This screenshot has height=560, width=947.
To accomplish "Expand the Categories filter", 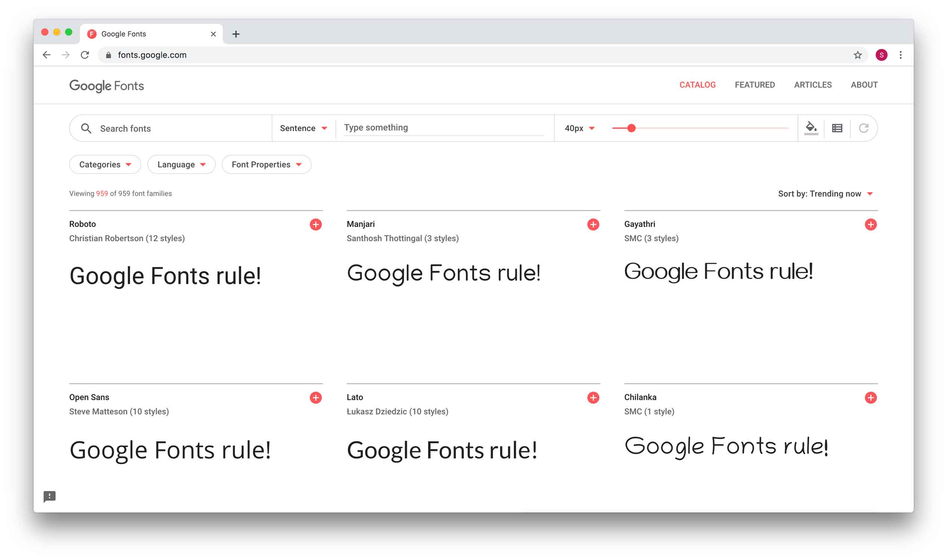I will (x=105, y=165).
